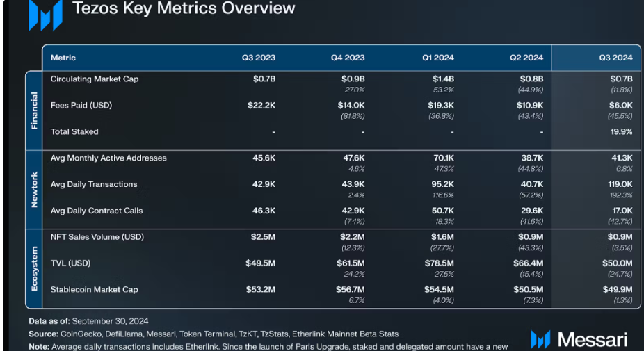Click the '29.6K' contract calls value
The image size is (644, 351).
click(x=532, y=211)
